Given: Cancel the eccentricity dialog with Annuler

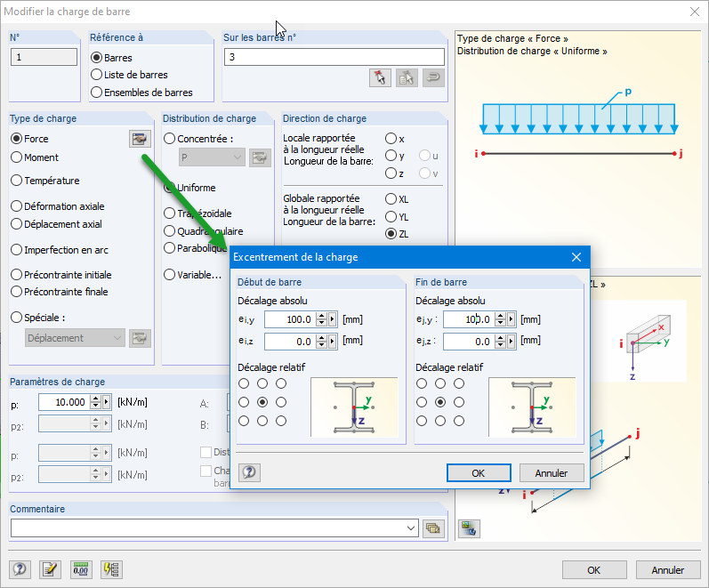Looking at the screenshot, I should pyautogui.click(x=552, y=473).
